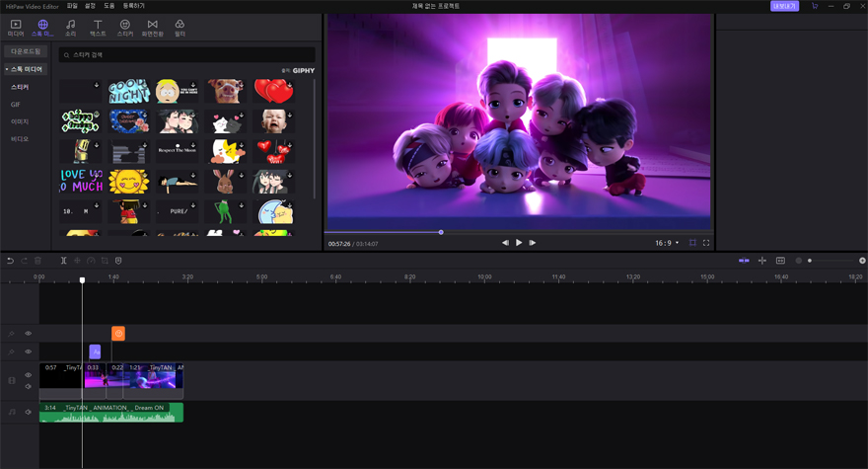Step forward one frame in preview
The height and width of the screenshot is (469, 868).
[533, 243]
